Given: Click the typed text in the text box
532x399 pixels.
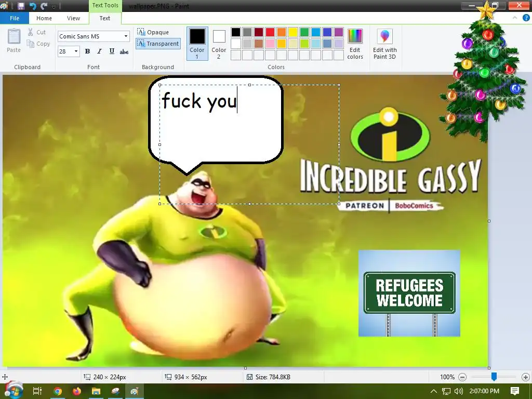Looking at the screenshot, I should pos(199,101).
